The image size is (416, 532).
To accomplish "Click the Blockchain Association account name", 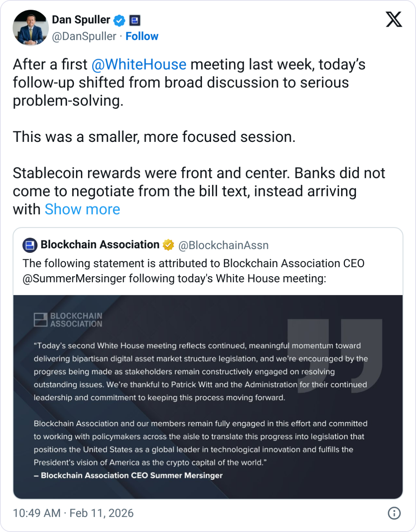I will (x=100, y=245).
